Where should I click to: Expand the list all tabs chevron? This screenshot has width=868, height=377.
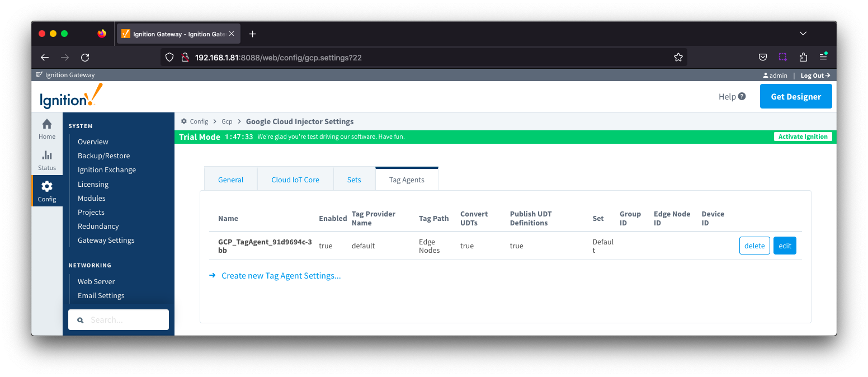click(x=803, y=34)
